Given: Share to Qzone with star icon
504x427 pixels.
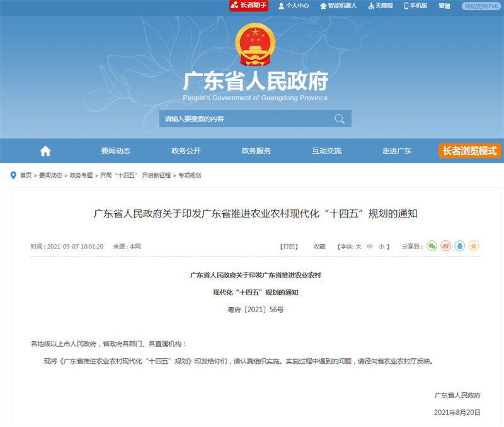Looking at the screenshot, I should click(x=474, y=246).
